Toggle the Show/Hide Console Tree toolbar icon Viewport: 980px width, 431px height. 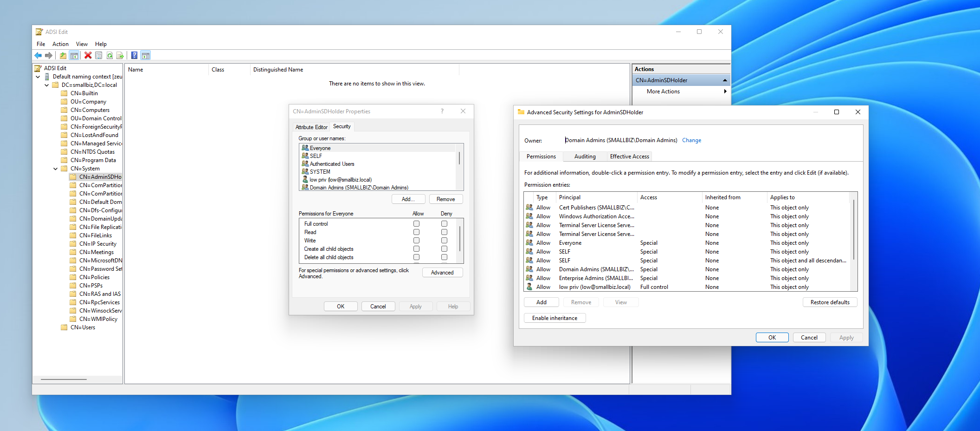[x=74, y=56]
